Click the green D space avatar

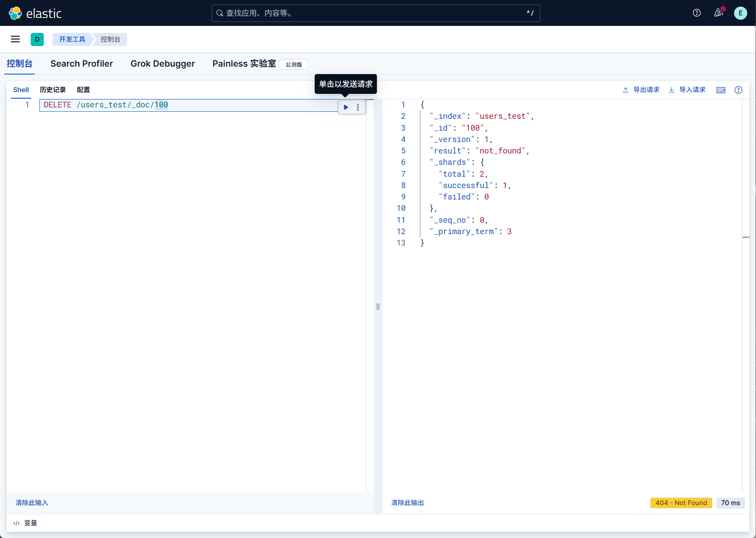37,39
